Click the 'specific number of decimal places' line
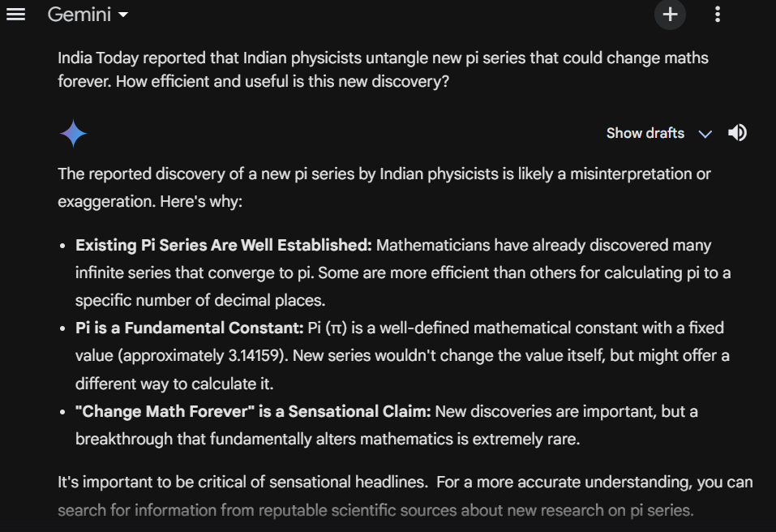This screenshot has width=776, height=532. pos(200,300)
